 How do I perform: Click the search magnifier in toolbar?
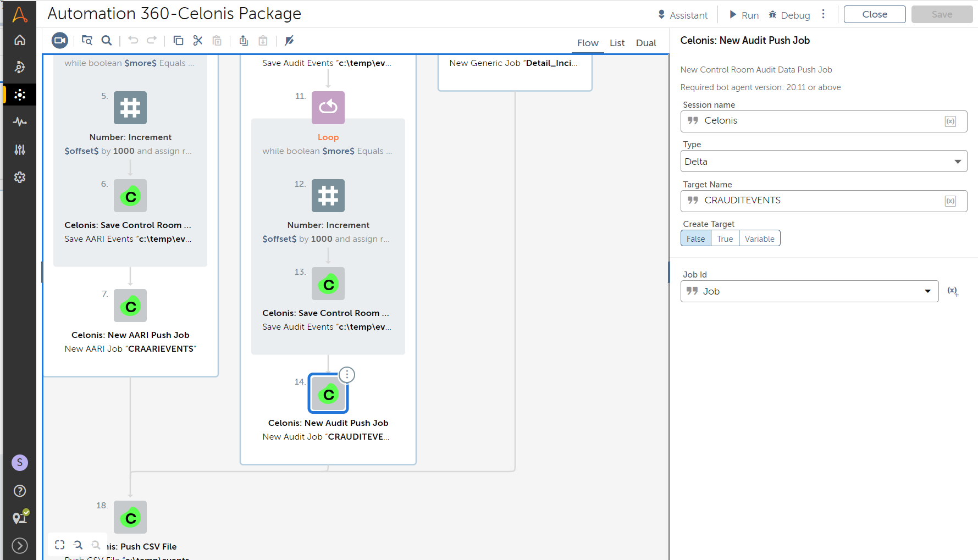[107, 41]
